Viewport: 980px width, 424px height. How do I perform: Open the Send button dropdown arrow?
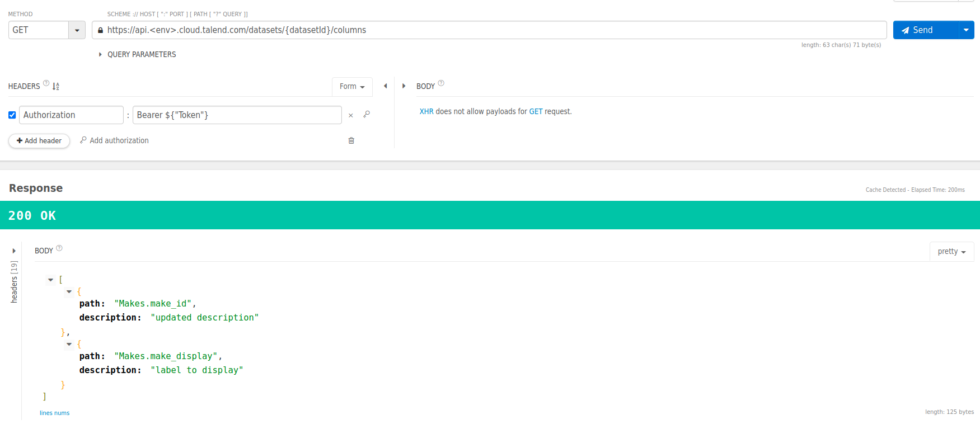(967, 30)
